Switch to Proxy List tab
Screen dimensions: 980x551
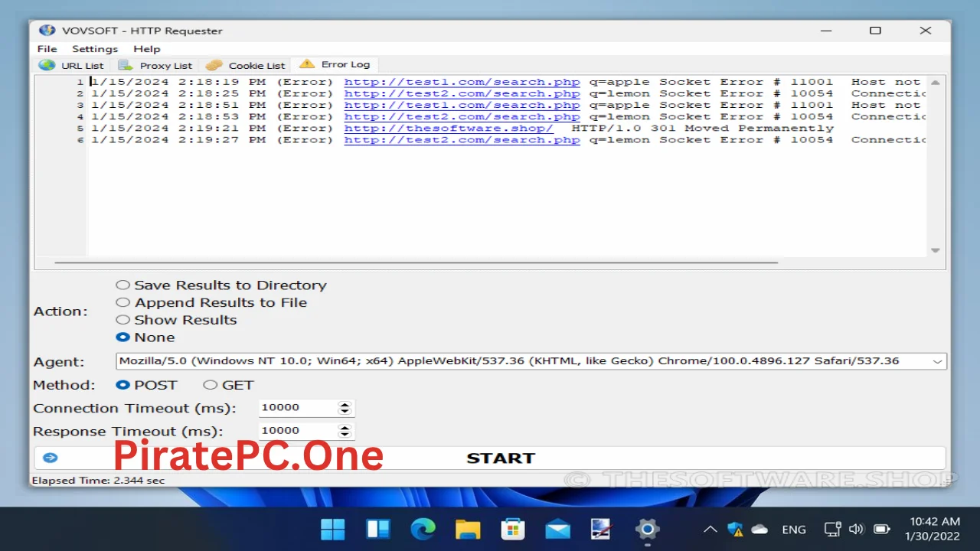(x=155, y=65)
